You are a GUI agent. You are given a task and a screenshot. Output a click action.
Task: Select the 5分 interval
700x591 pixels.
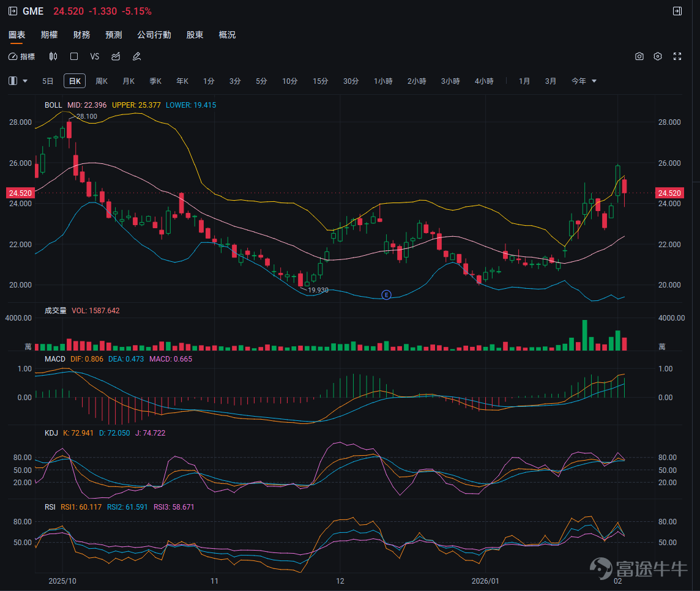pos(261,81)
